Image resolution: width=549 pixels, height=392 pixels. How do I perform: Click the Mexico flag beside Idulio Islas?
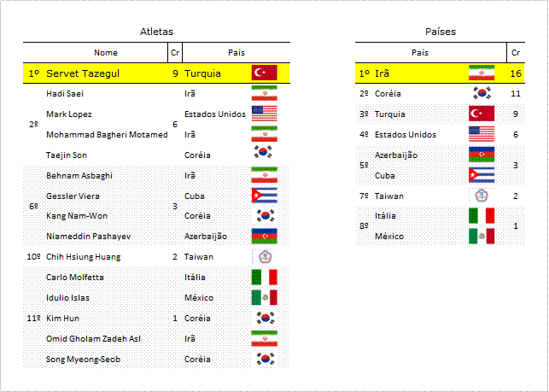(265, 297)
